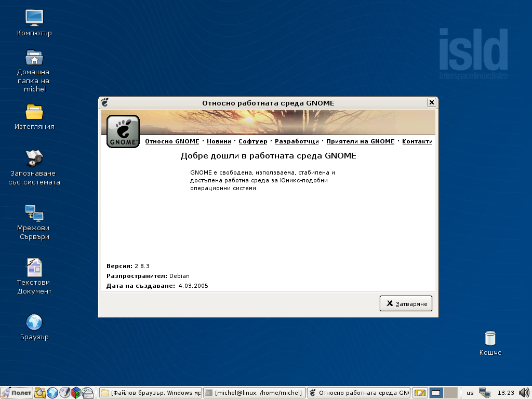Viewport: 532px width, 399px height.
Task: Switch to first workspace in pager
Action: coord(436,393)
